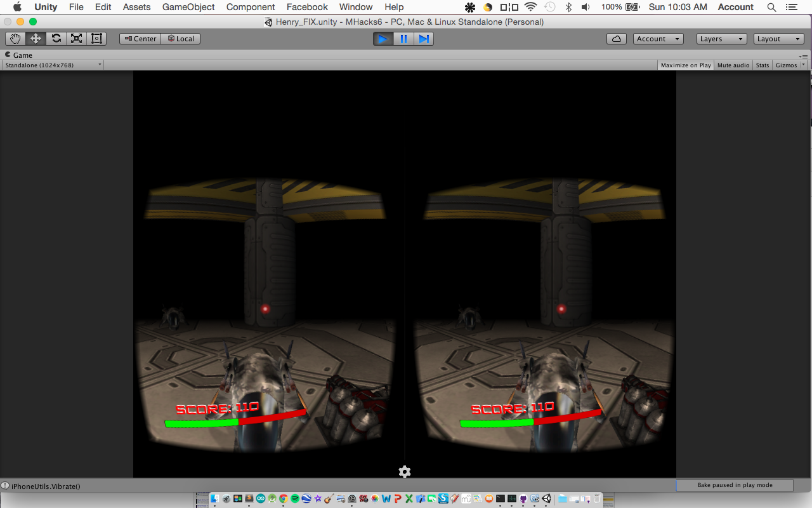Open GarageBand guitar icon in the Dock
812x508 pixels.
[x=329, y=498]
